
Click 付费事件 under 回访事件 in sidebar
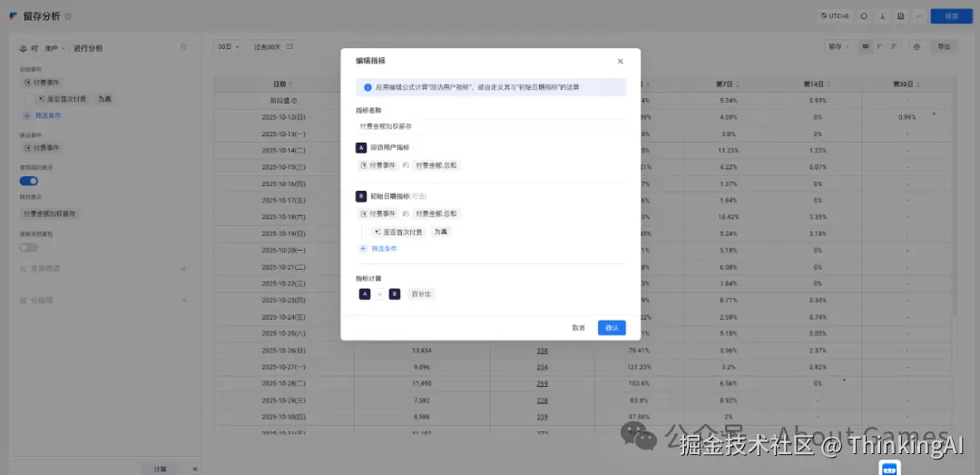43,148
